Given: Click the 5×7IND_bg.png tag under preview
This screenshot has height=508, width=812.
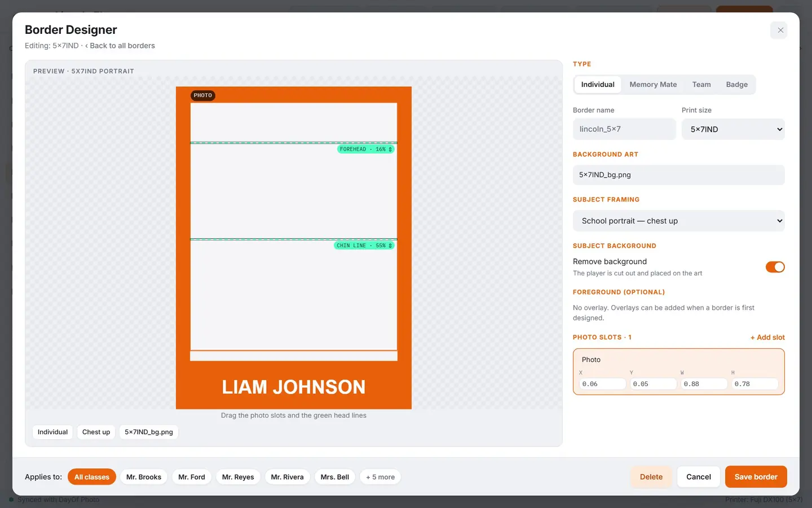Looking at the screenshot, I should [149, 432].
